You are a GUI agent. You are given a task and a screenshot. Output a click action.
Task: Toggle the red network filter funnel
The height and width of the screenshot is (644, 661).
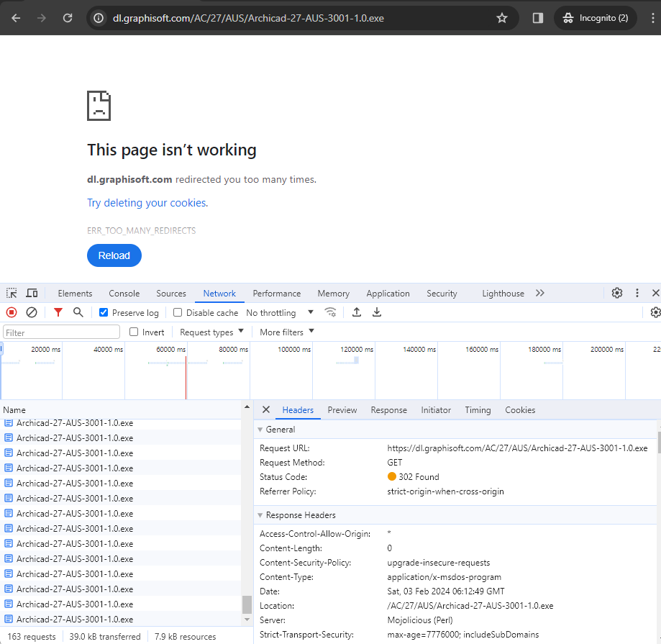pos(58,312)
